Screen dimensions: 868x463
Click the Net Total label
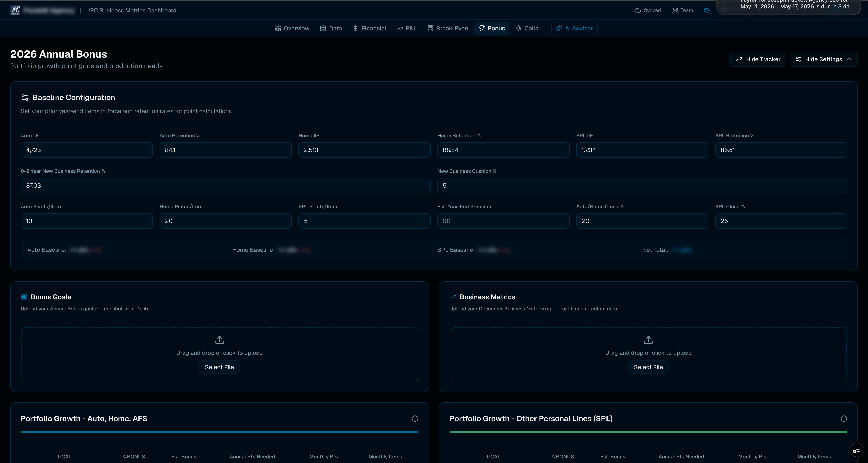point(655,250)
